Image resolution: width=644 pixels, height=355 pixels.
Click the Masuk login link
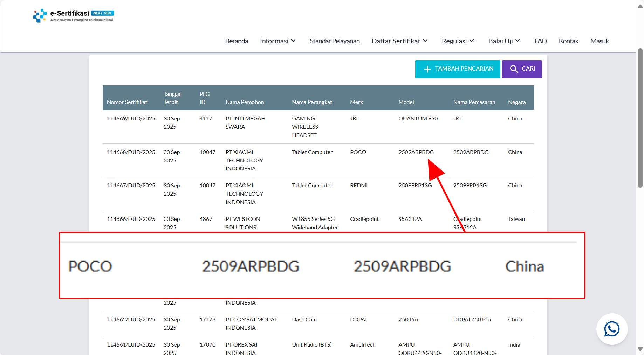599,41
